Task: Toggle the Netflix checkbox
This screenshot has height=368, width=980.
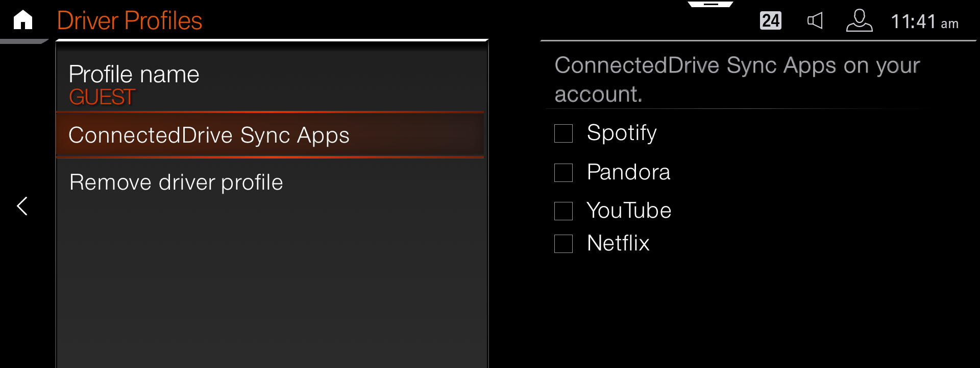Action: pos(563,244)
